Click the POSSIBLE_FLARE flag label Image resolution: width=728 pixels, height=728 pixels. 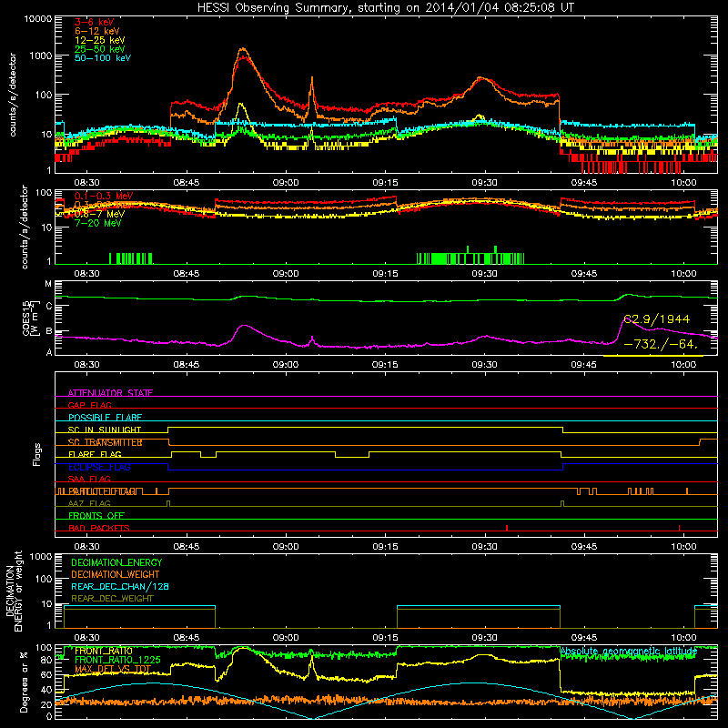pyautogui.click(x=105, y=417)
